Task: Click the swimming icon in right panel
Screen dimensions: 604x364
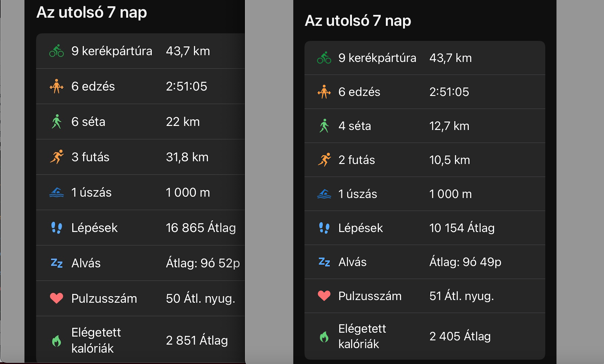Action: (324, 194)
